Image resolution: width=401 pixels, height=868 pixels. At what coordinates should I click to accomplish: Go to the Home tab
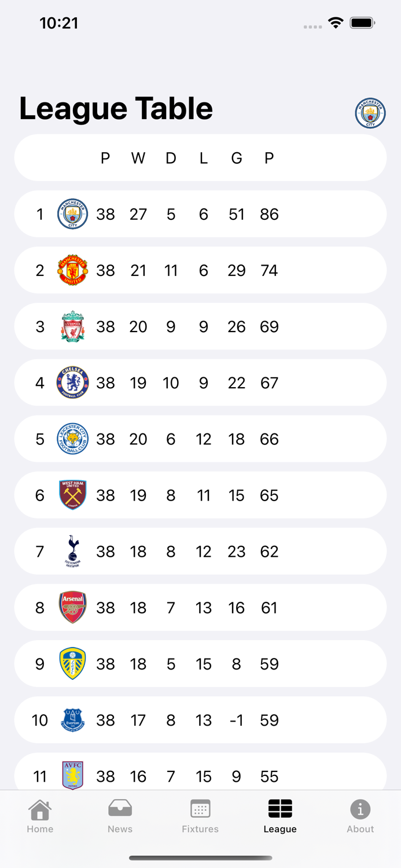[39, 816]
